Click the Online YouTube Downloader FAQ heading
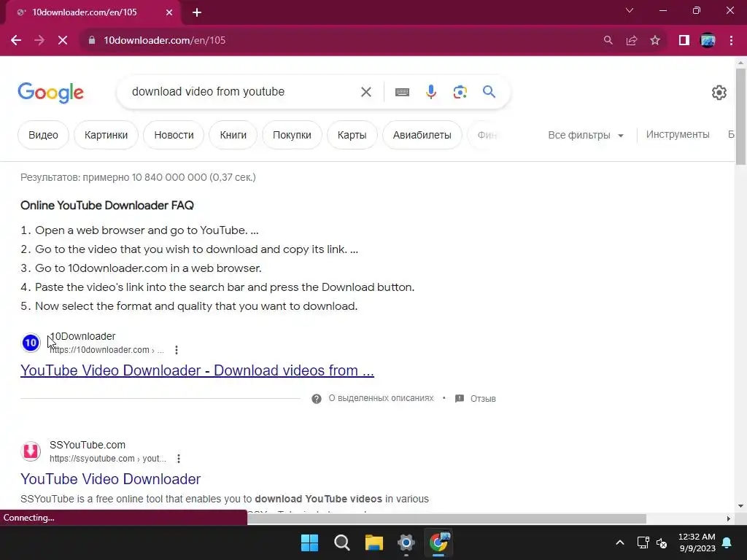Screen dimensions: 747x560 (107, 205)
